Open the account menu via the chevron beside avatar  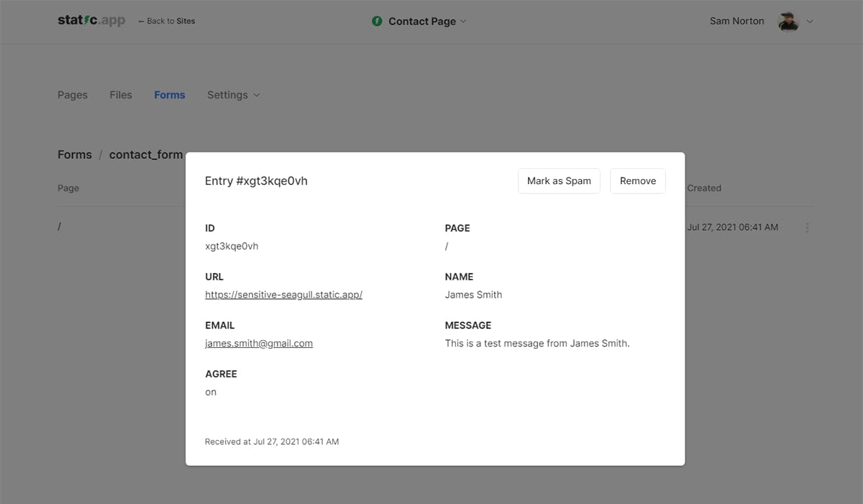point(810,22)
